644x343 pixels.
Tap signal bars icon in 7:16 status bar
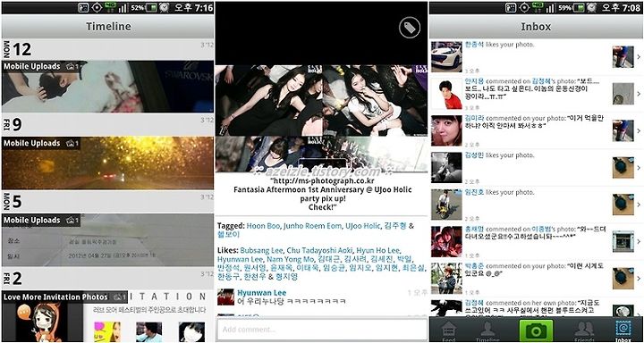pyautogui.click(x=123, y=7)
